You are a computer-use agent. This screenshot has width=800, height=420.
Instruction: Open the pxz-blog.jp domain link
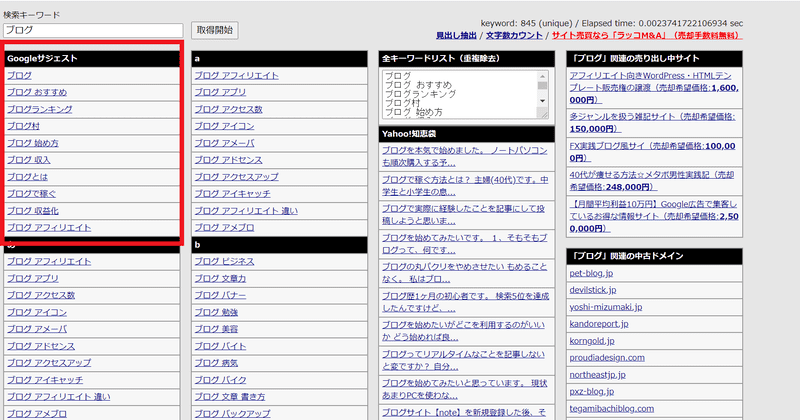(592, 391)
